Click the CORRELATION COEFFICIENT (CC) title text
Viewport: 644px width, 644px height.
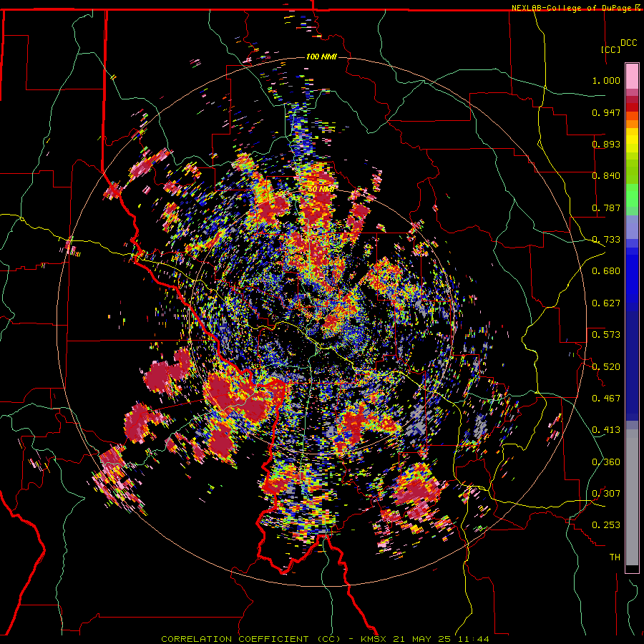coord(250,639)
